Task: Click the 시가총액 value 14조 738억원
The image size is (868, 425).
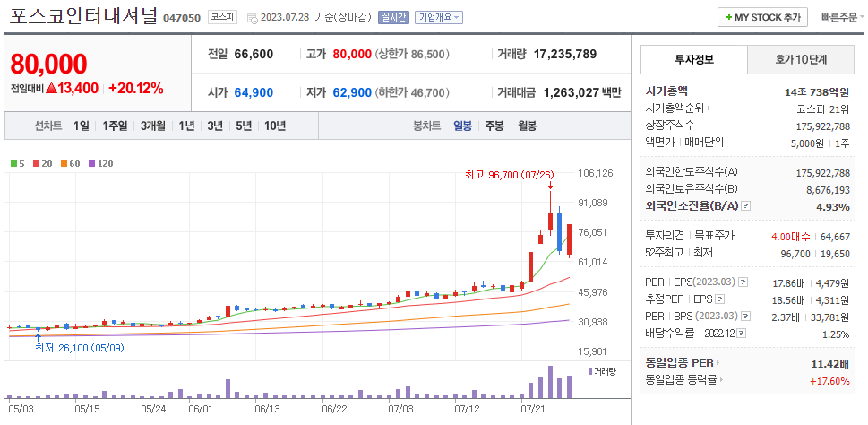Action: pyautogui.click(x=817, y=92)
